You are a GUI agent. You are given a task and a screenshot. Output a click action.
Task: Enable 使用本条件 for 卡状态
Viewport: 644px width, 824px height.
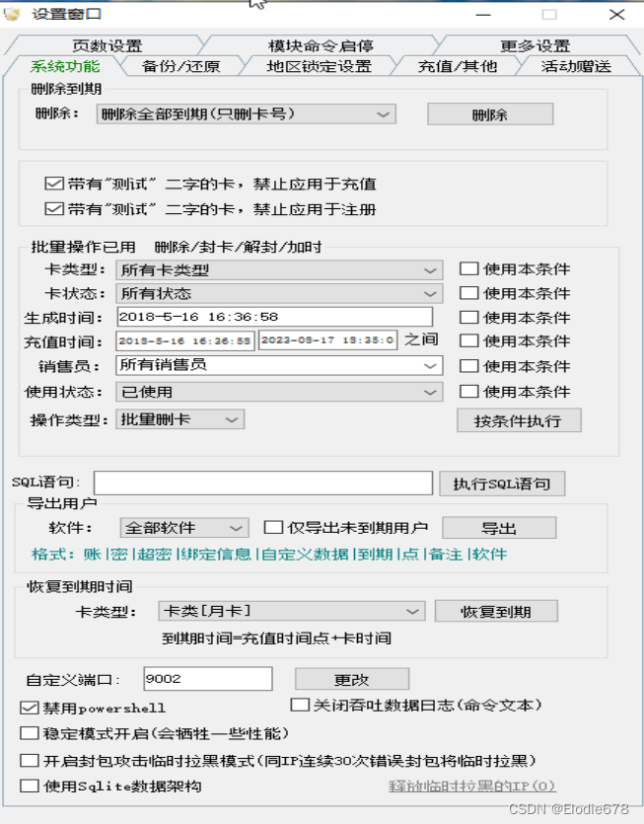coord(469,293)
